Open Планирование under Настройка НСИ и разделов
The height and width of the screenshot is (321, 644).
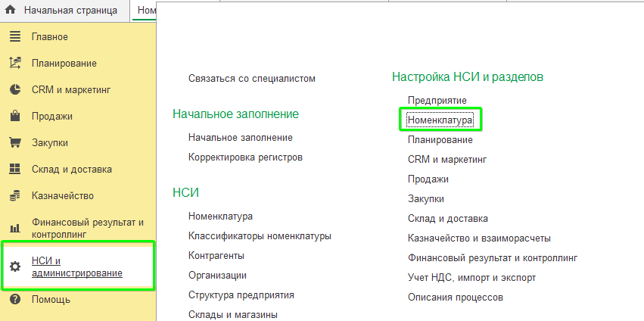coord(440,140)
